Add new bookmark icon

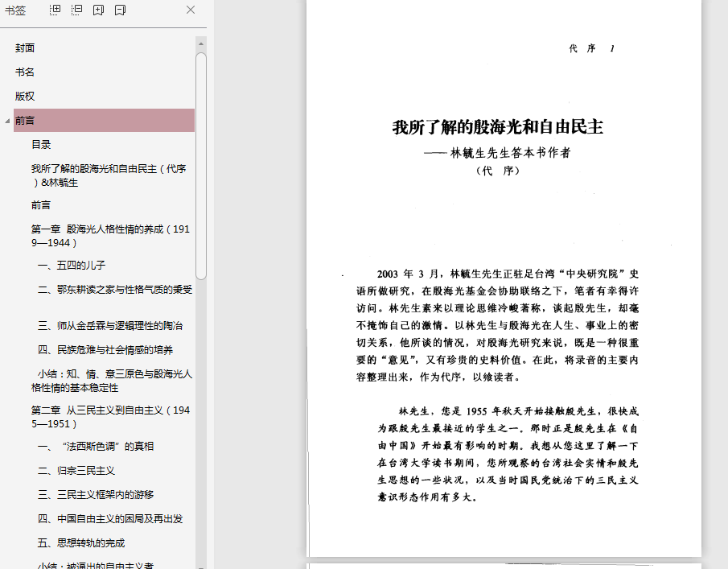pyautogui.click(x=98, y=10)
